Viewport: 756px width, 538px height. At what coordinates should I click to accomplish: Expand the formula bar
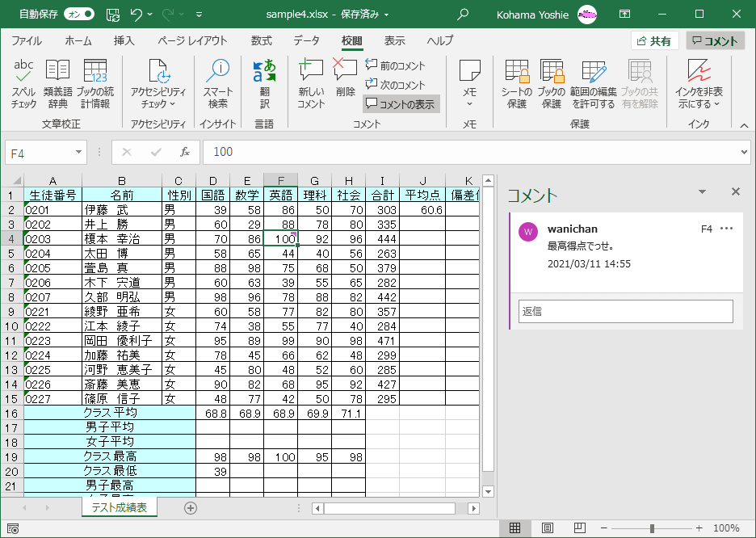(744, 152)
